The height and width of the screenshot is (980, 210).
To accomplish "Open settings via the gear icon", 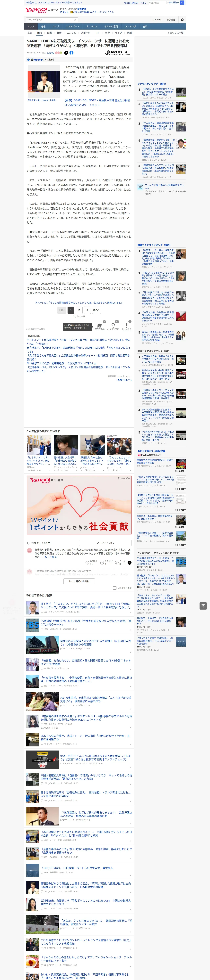I will (182, 20).
